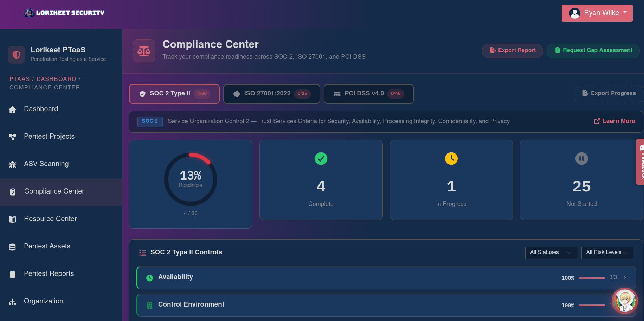The height and width of the screenshot is (321, 644).
Task: Open the Feedback side panel
Action: point(640,162)
